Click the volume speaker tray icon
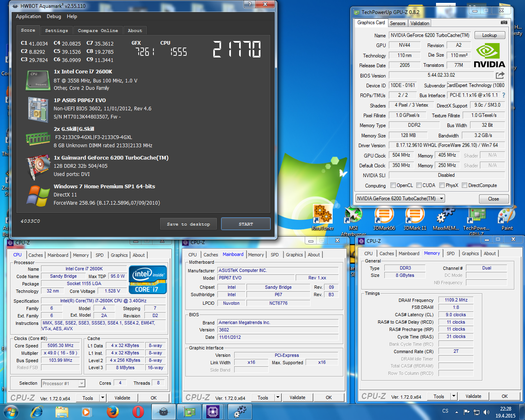 click(486, 412)
